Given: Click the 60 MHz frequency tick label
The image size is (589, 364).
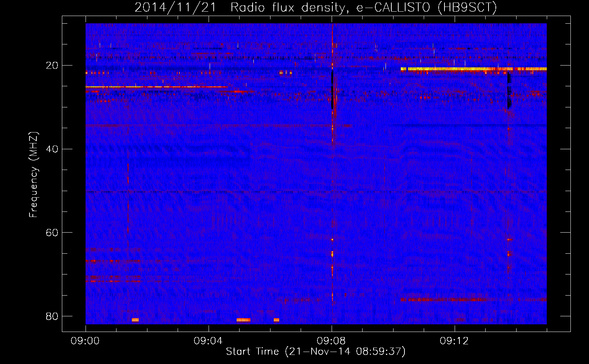Looking at the screenshot, I should 52,232.
